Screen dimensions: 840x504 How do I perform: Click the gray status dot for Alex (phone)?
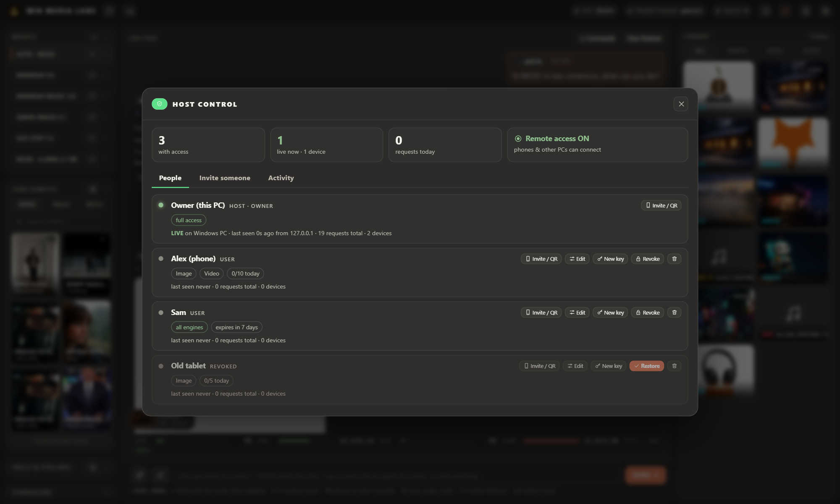point(161,259)
